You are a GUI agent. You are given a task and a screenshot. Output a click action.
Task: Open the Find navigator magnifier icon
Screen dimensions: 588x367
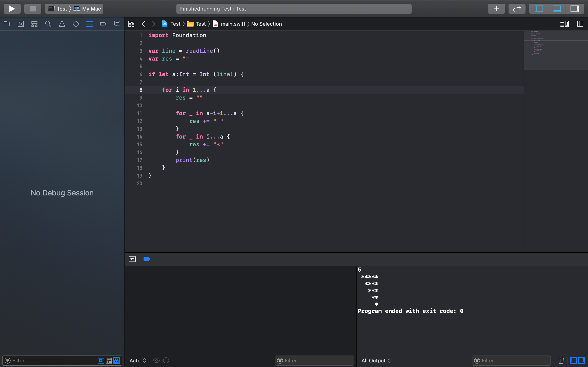tap(48, 24)
